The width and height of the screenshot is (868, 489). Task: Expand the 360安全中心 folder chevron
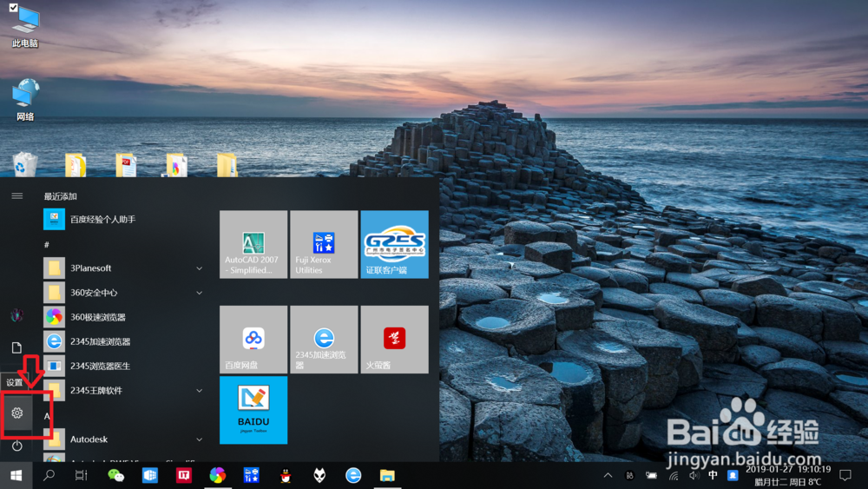click(199, 293)
